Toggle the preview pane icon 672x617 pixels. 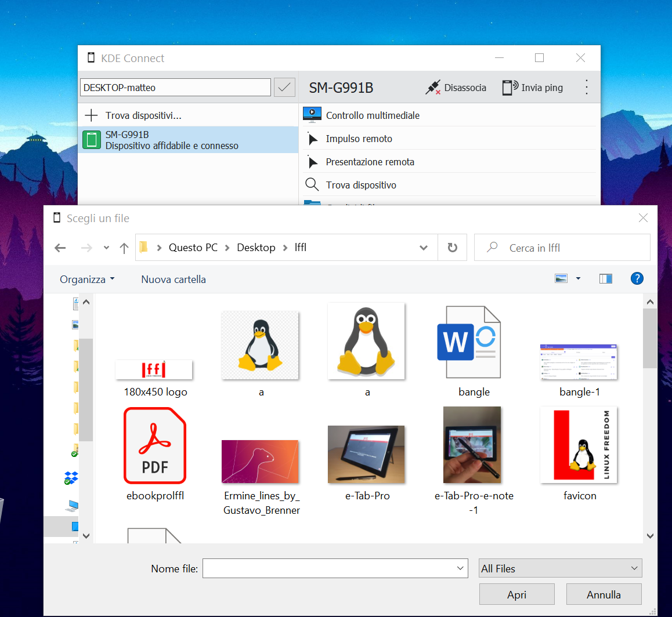pos(605,278)
